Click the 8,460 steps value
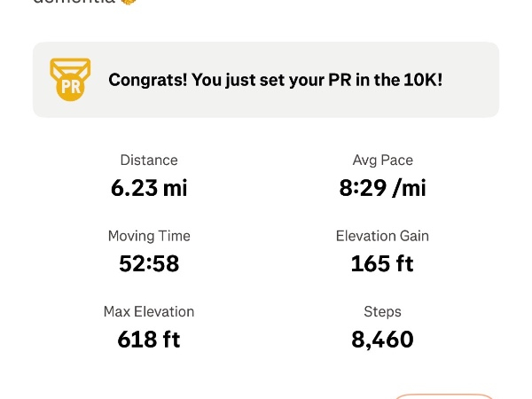Viewport: 532px width, 399px height. [x=382, y=339]
